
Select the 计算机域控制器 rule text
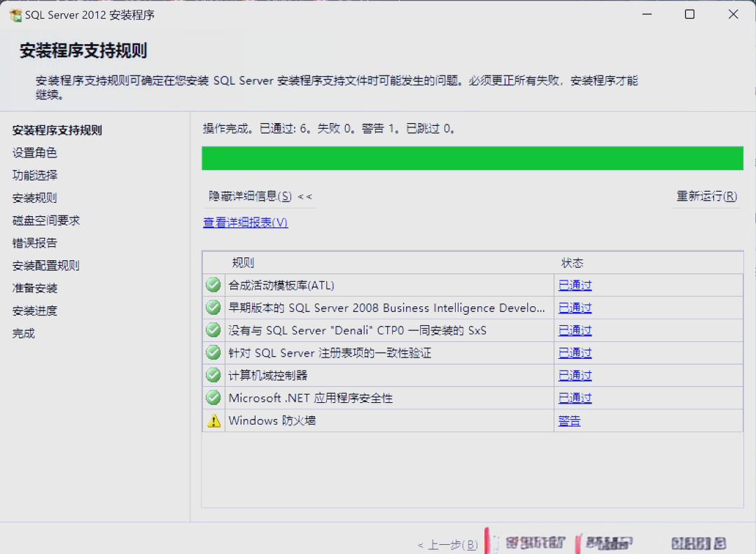click(268, 375)
